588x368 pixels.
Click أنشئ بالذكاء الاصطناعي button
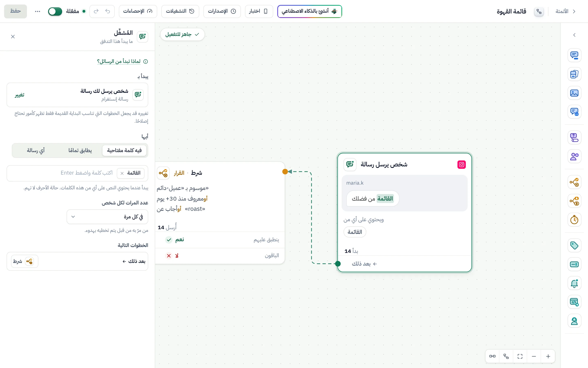click(310, 11)
